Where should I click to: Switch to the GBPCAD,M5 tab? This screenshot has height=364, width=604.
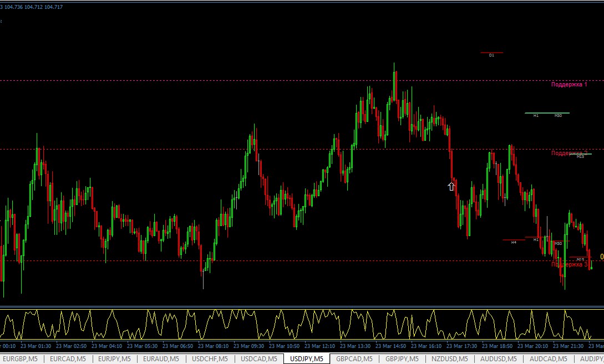click(354, 358)
